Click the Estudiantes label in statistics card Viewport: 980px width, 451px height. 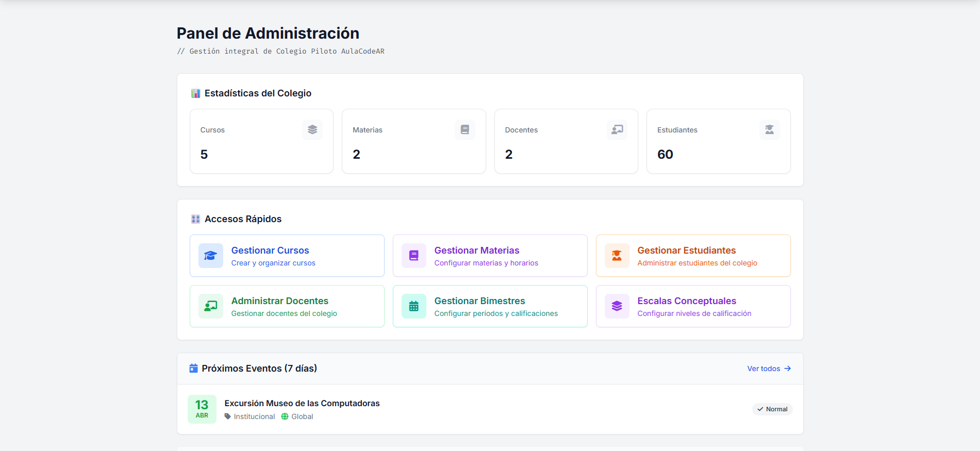pyautogui.click(x=677, y=130)
